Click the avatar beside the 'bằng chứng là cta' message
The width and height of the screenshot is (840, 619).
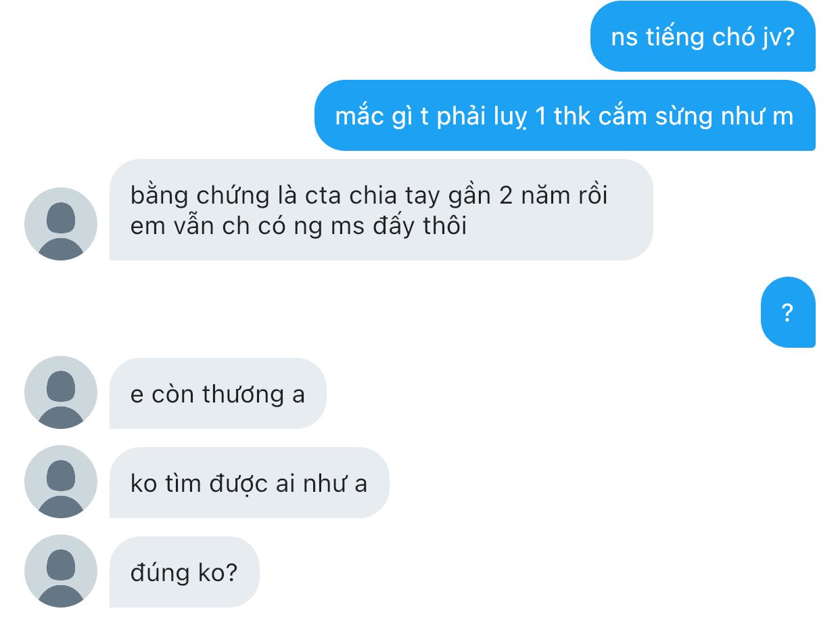[x=61, y=224]
